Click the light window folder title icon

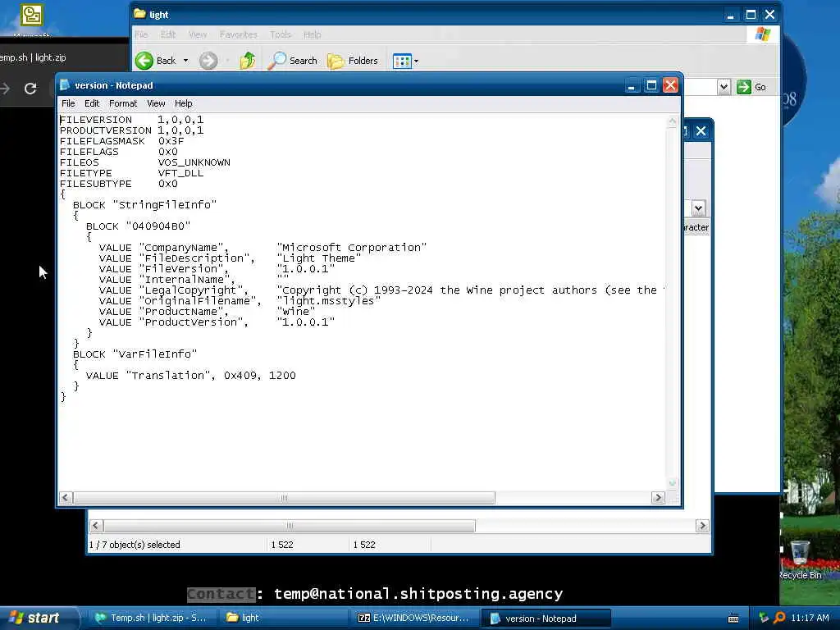(x=139, y=14)
